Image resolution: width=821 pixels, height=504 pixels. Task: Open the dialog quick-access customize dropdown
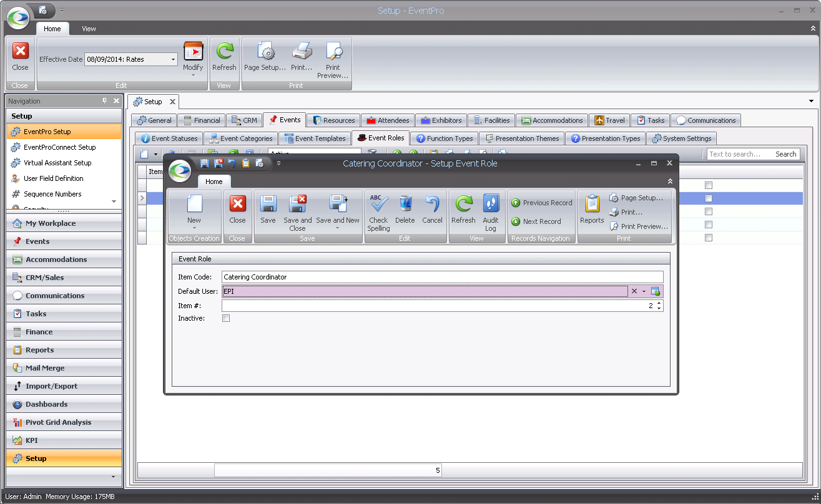coord(278,163)
